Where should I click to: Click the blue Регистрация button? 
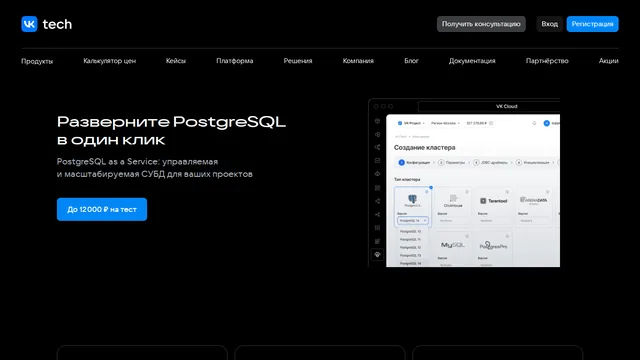pos(592,24)
